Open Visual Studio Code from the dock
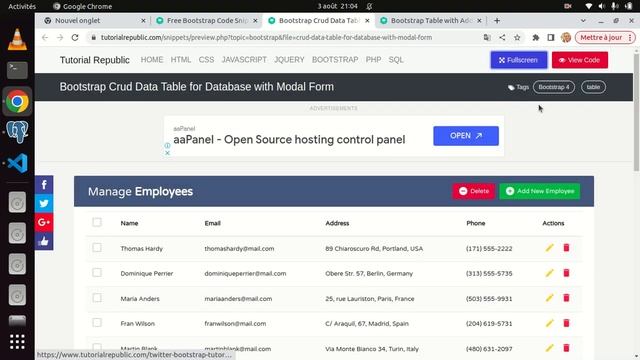This screenshot has height=360, width=640. click(17, 163)
